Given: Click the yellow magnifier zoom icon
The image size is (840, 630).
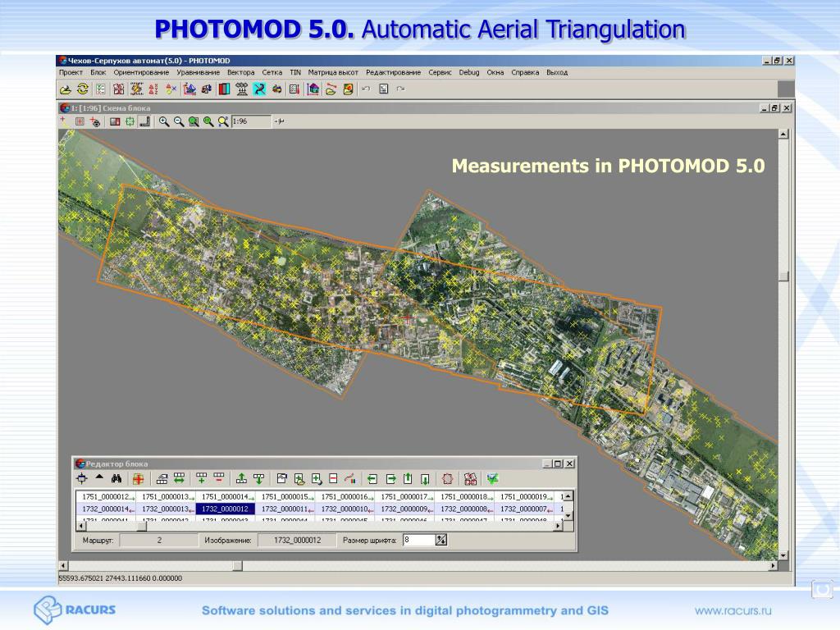Looking at the screenshot, I should tap(223, 121).
